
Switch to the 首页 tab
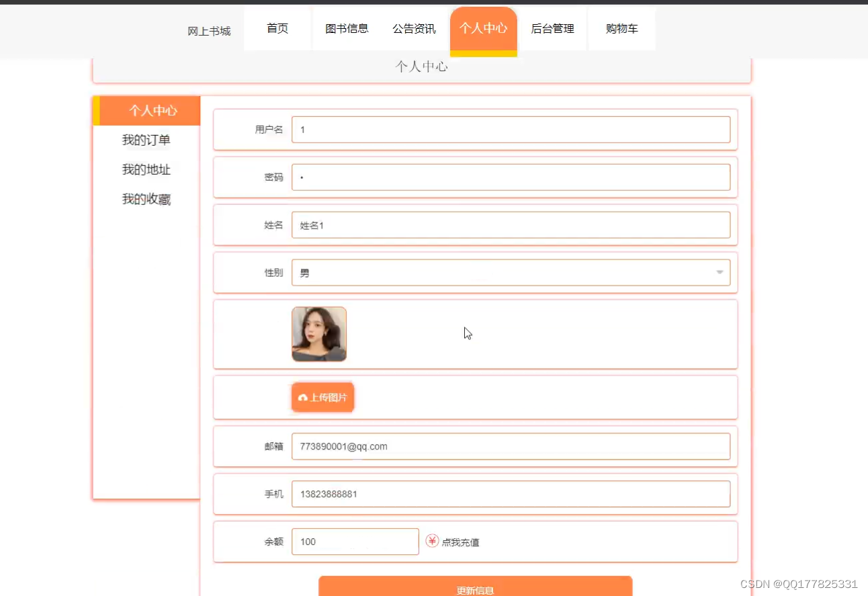coord(277,29)
